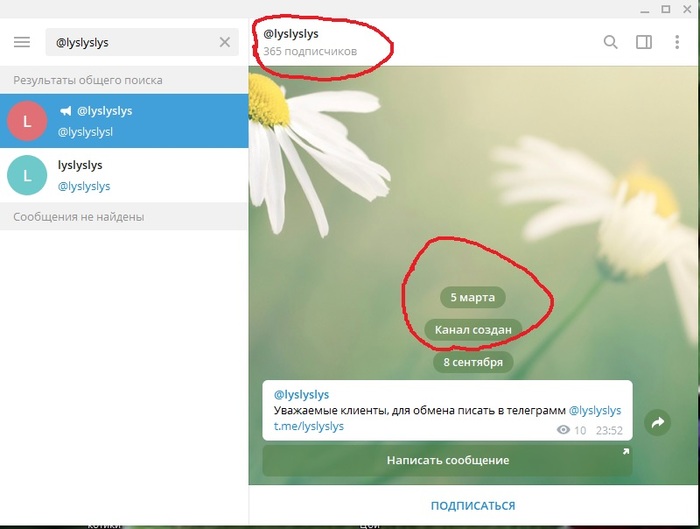700x529 pixels.
Task: Open the three-dot channel options menu
Action: [x=677, y=42]
